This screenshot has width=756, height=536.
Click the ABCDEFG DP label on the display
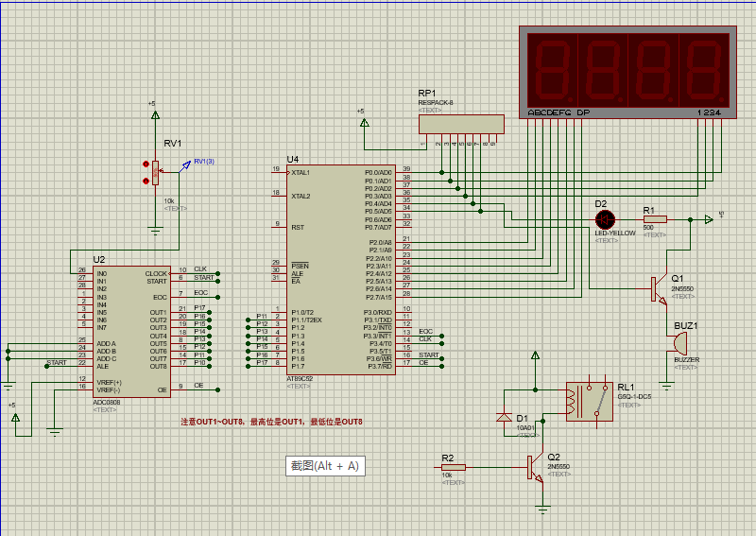[558, 112]
